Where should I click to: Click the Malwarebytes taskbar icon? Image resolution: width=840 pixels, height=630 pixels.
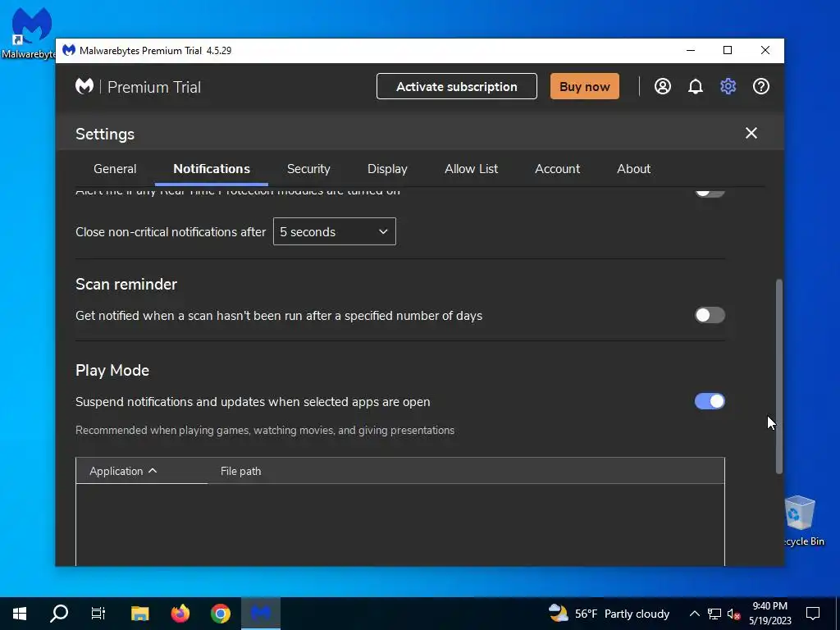(261, 614)
